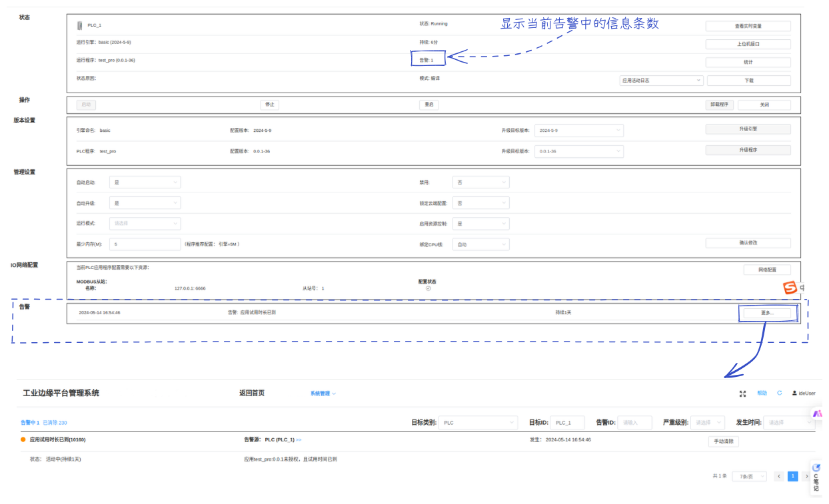This screenshot has width=829, height=504.
Task: Click the 配置状态 checkmark icon
Action: point(428,288)
